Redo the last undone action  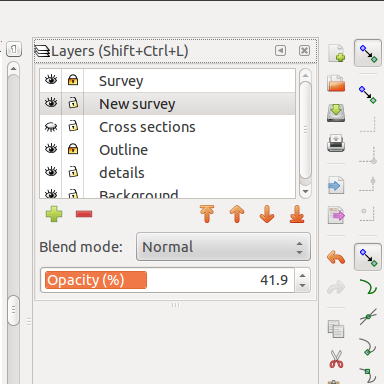coord(336,287)
